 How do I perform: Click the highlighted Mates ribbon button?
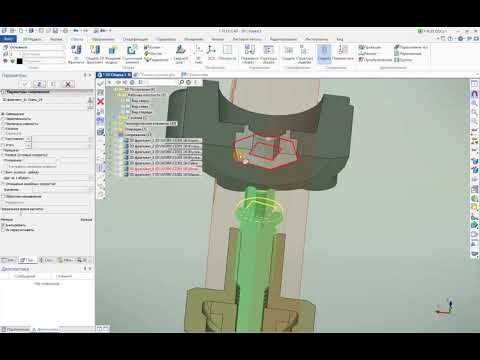click(x=324, y=54)
